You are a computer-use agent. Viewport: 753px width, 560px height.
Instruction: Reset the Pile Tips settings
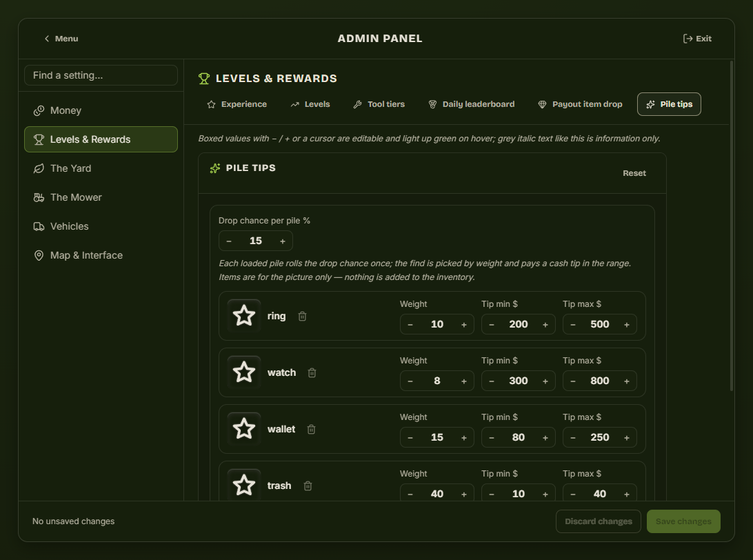click(x=634, y=173)
